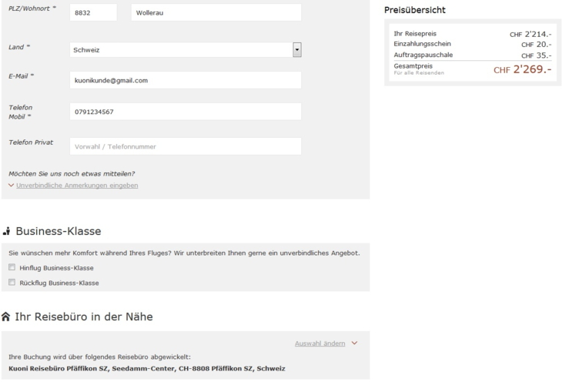Expand Unverbindliche Anmerkungen eingeben
The height and width of the screenshot is (392, 562).
[x=77, y=186]
